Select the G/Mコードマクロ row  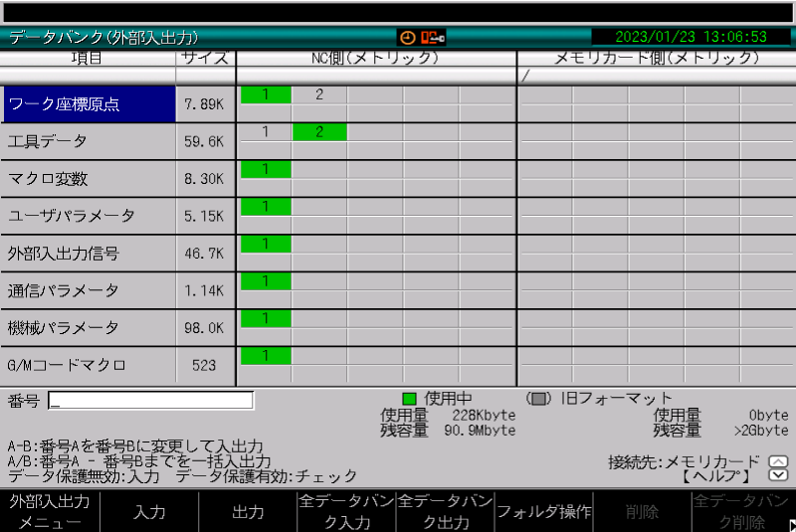click(89, 365)
